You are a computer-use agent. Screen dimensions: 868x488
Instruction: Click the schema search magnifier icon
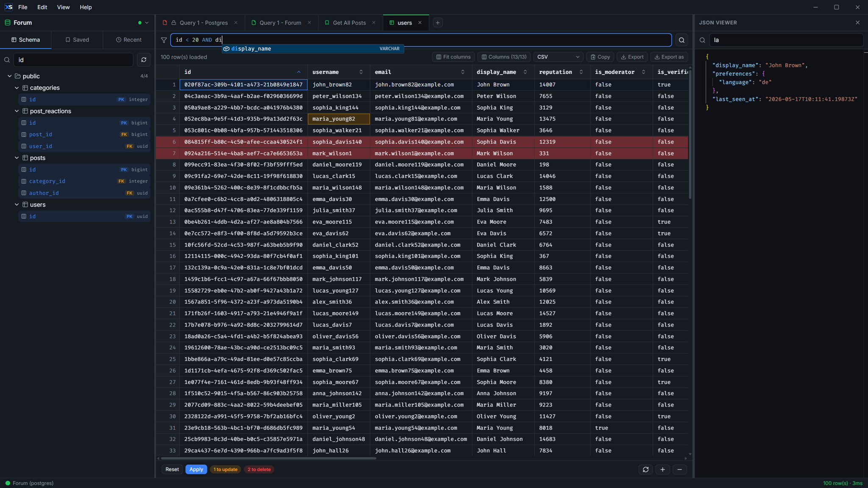click(x=7, y=60)
